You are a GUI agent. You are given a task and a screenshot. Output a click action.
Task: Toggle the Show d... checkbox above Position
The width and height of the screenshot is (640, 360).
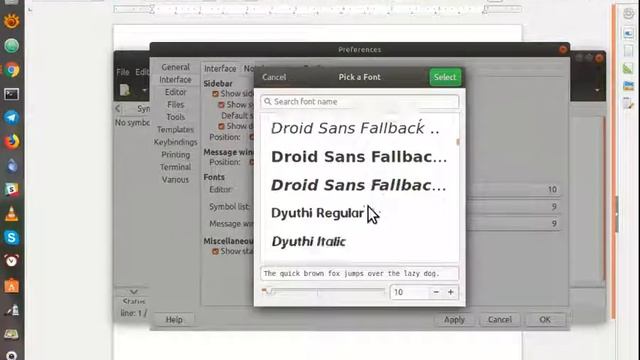[221, 127]
